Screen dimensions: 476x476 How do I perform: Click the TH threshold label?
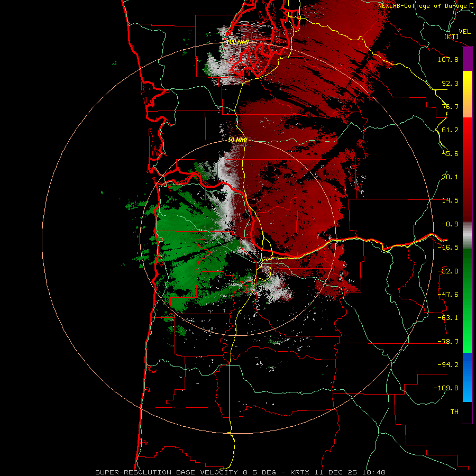(x=454, y=412)
